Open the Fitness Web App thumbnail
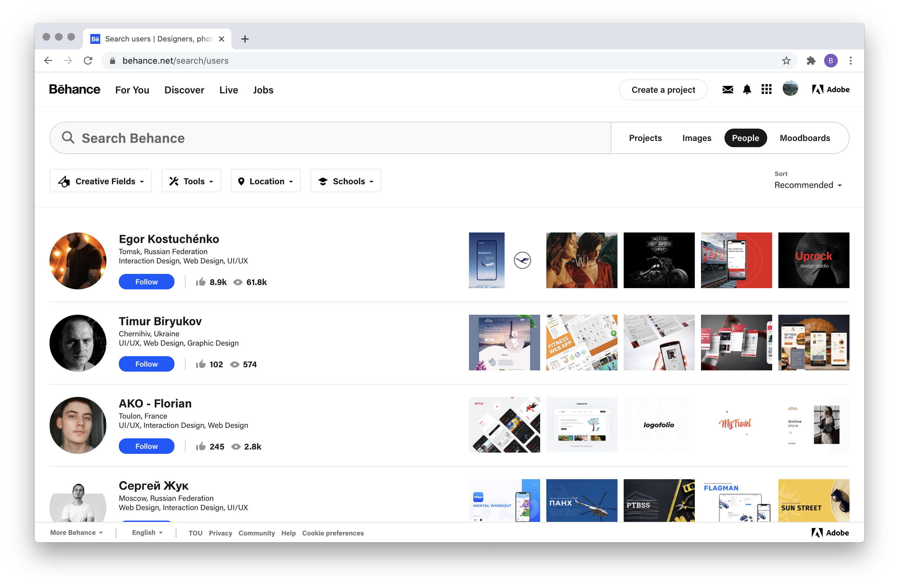This screenshot has width=899, height=588. (581, 343)
